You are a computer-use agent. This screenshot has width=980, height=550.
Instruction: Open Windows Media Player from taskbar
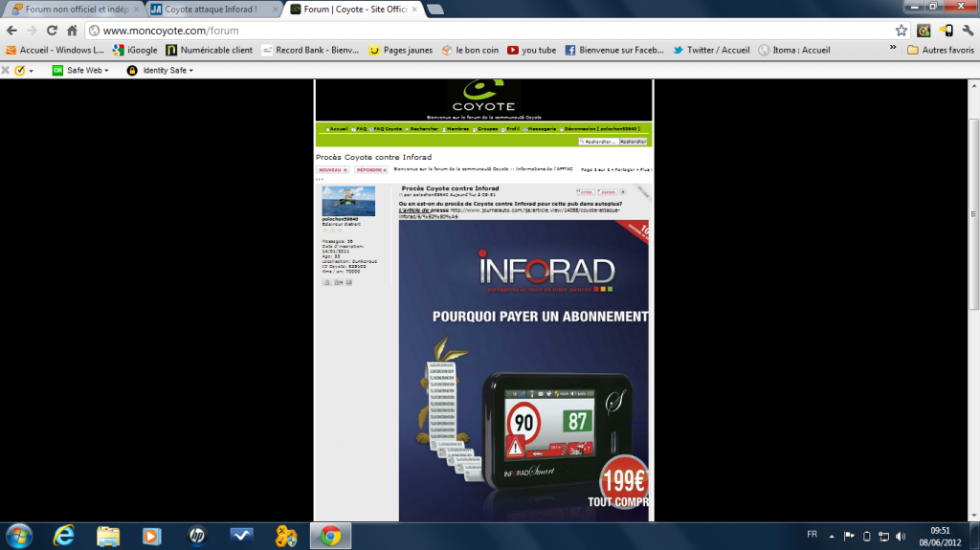152,536
